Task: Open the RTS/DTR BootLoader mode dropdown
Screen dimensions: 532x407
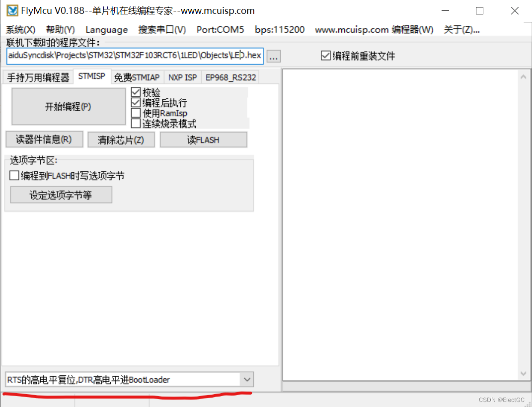Action: coord(247,379)
